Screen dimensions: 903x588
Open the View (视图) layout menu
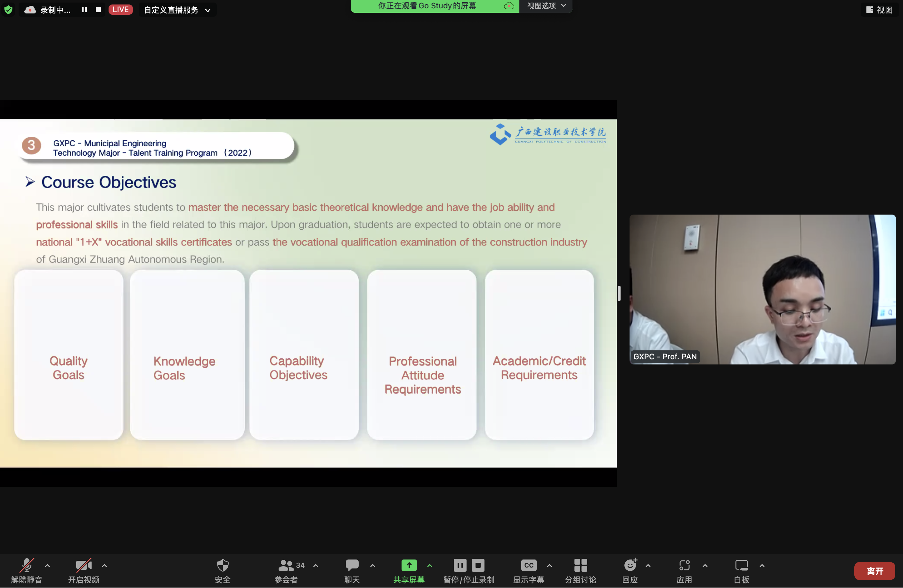(x=880, y=10)
